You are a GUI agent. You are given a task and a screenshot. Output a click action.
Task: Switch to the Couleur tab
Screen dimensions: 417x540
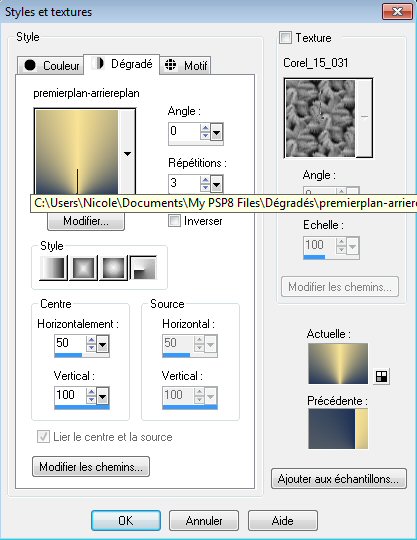coord(50,65)
